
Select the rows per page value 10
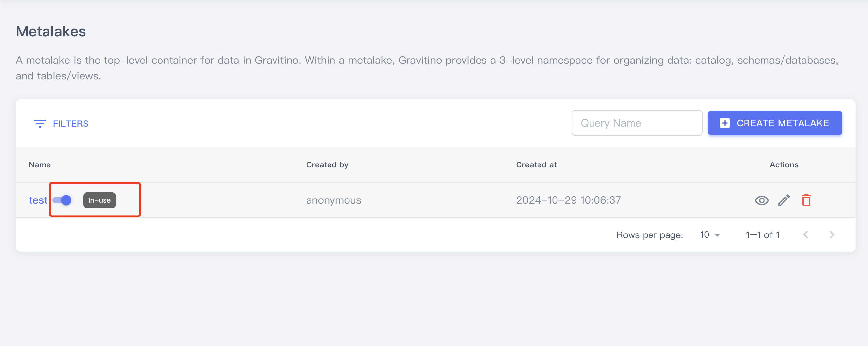[705, 235]
